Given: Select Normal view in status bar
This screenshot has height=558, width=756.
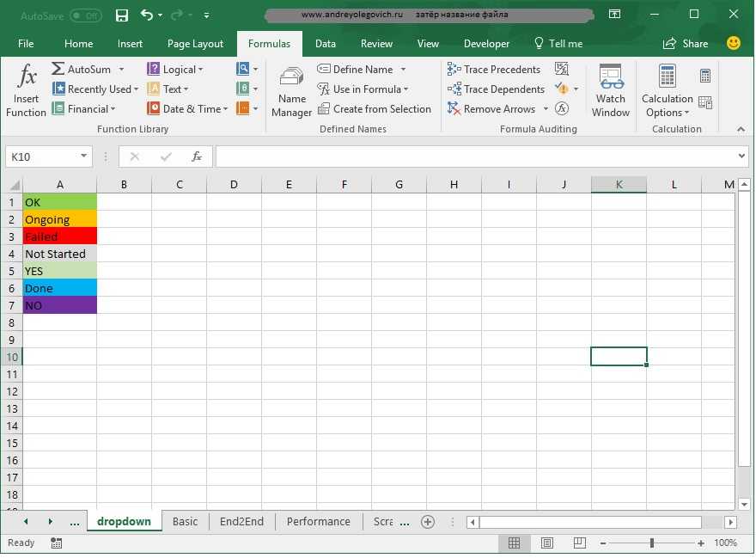Looking at the screenshot, I should (514, 543).
